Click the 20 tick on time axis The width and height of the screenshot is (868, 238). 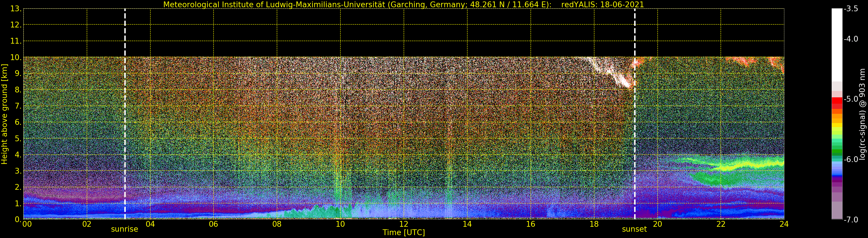(657, 224)
